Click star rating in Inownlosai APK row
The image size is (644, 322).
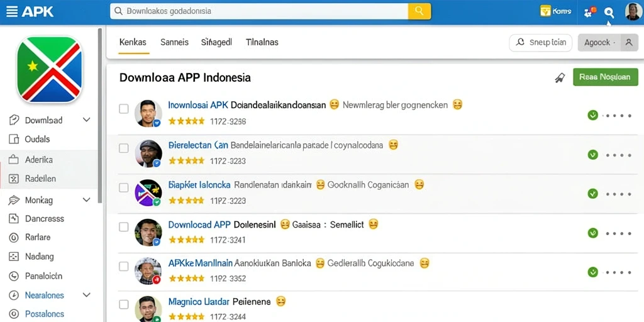(186, 121)
